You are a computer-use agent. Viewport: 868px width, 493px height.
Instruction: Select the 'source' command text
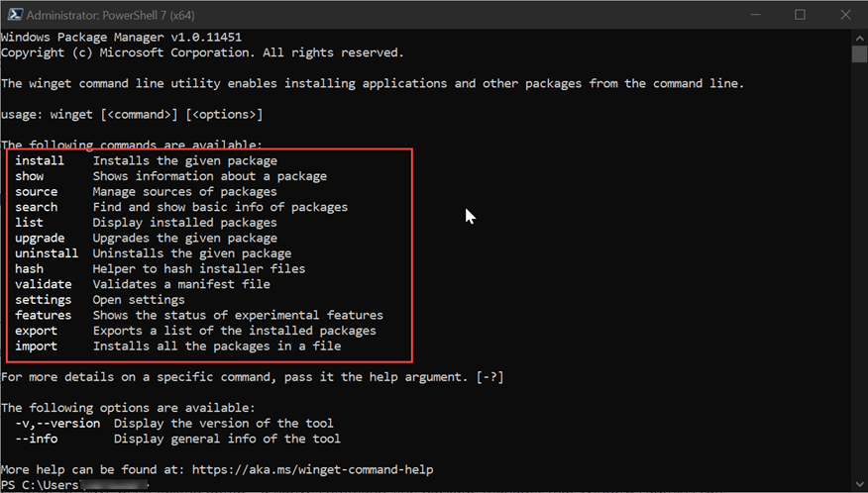click(37, 192)
